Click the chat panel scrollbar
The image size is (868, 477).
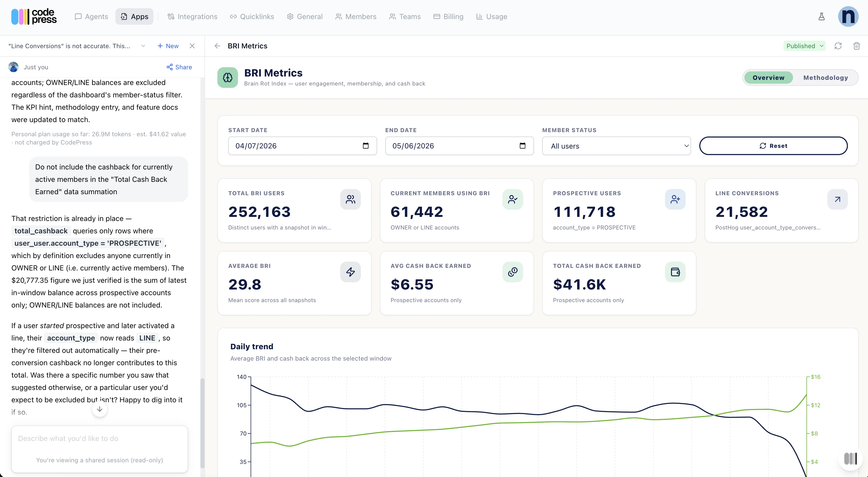202,423
